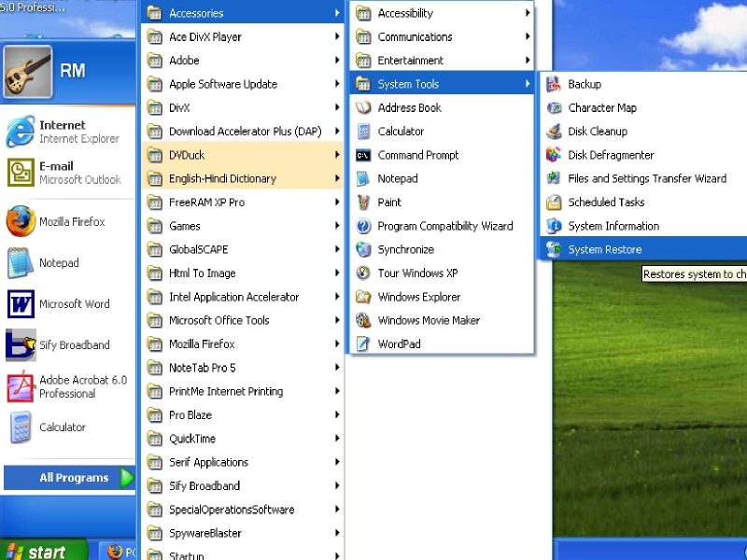This screenshot has width=747, height=560.
Task: Run the Disk Defragmenter
Action: pyautogui.click(x=608, y=155)
